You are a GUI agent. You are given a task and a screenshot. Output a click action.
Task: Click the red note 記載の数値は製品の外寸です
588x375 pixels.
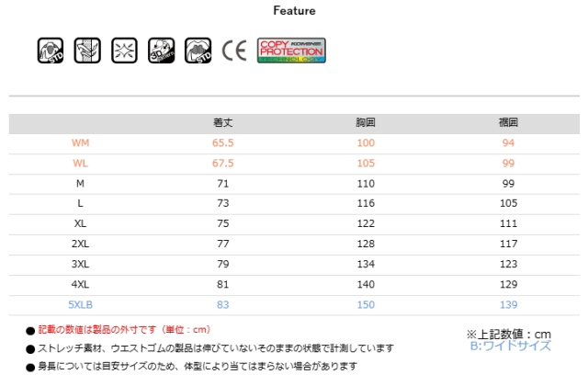click(124, 330)
